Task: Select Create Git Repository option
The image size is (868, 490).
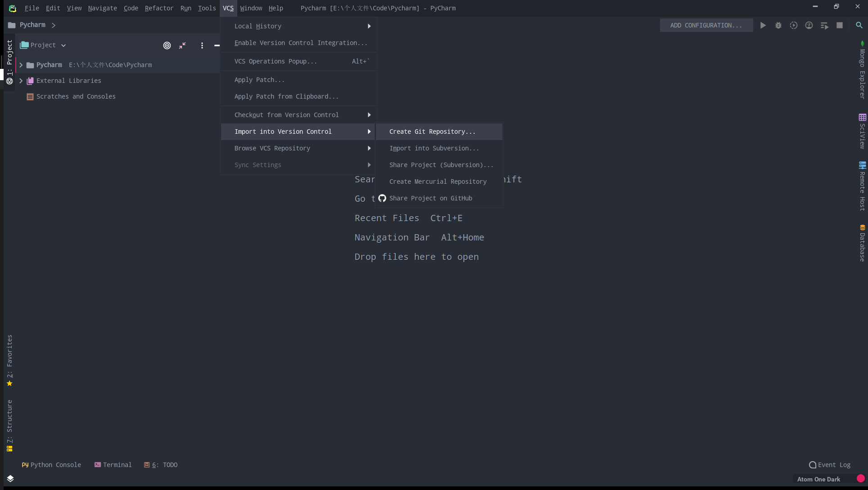Action: pyautogui.click(x=439, y=132)
